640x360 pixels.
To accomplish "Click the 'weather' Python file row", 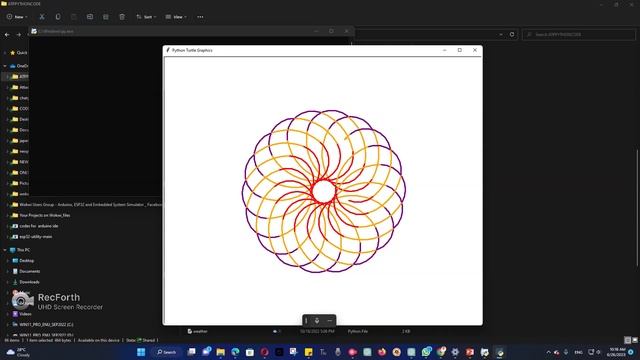I will (298, 331).
